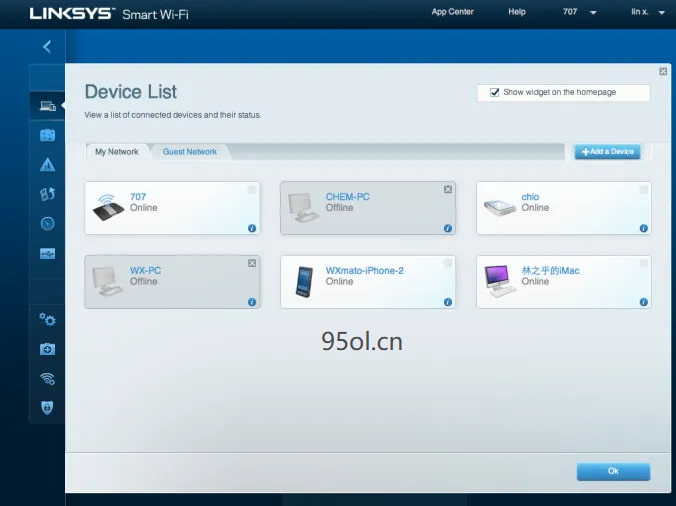Remove offline CHEM-PC device with X
Image resolution: width=676 pixels, height=506 pixels.
(447, 189)
